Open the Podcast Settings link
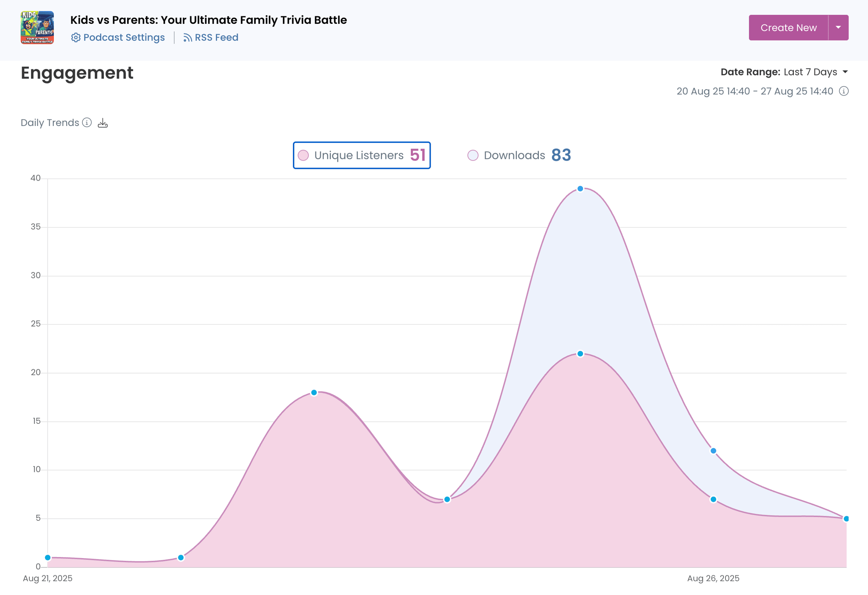 (124, 38)
